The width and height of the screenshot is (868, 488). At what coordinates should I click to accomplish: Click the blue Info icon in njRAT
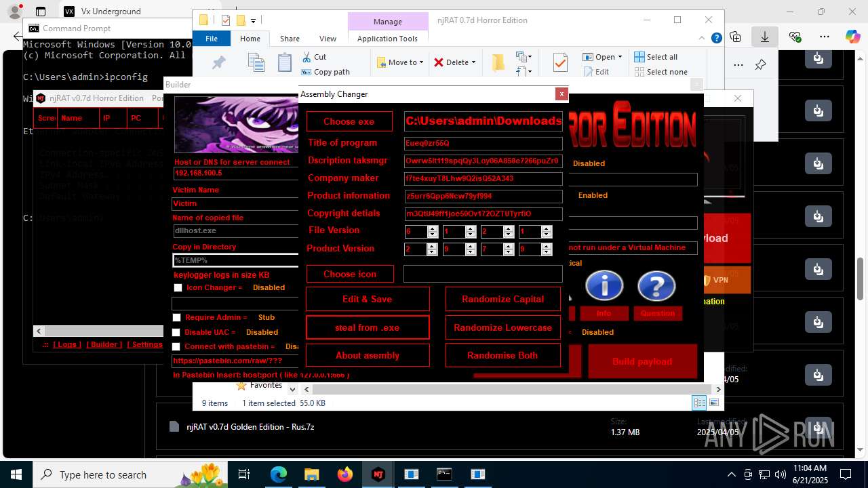[604, 287]
